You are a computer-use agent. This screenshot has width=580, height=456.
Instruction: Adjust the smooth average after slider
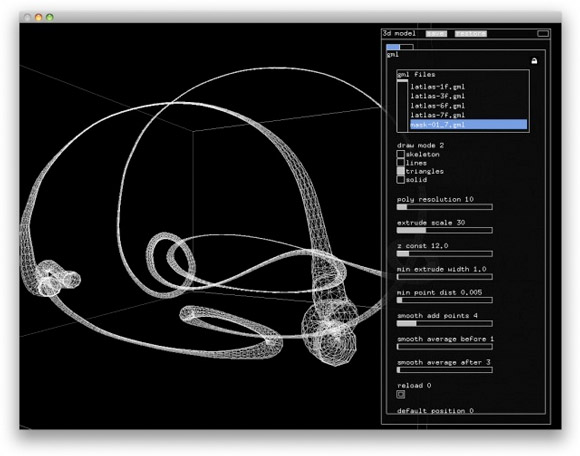[445, 370]
